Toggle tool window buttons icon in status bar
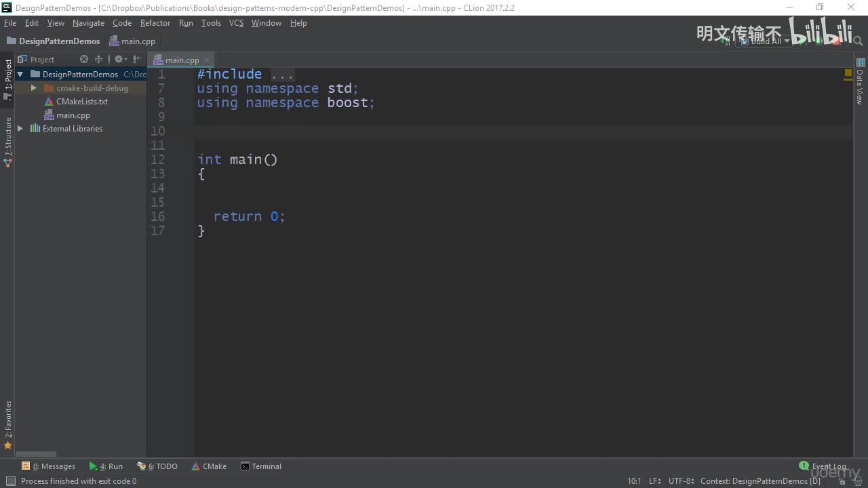 [10, 481]
